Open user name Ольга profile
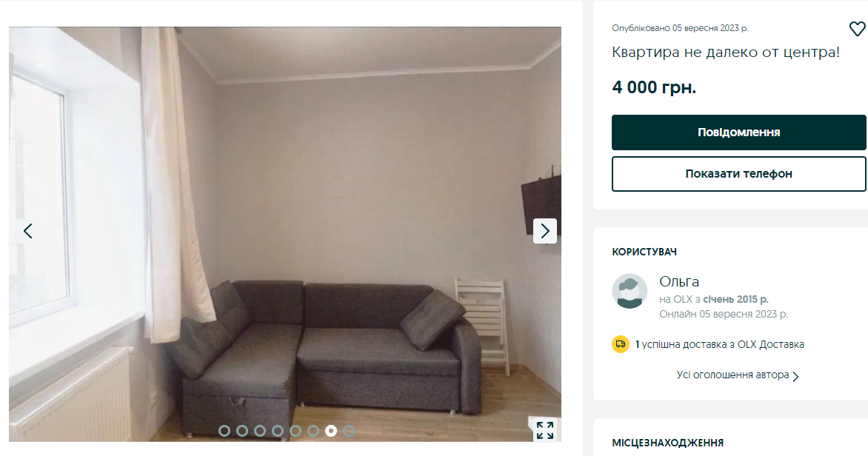Image resolution: width=868 pixels, height=456 pixels. click(x=679, y=282)
